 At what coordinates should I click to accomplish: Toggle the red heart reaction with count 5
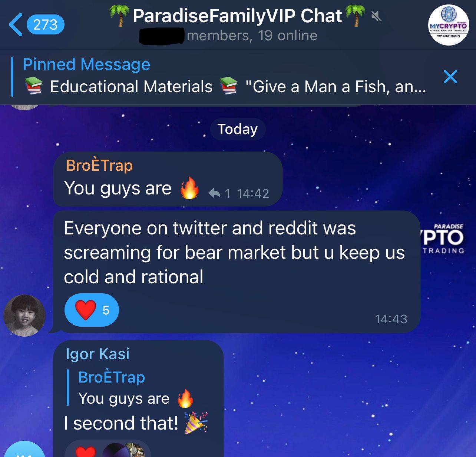pyautogui.click(x=92, y=310)
